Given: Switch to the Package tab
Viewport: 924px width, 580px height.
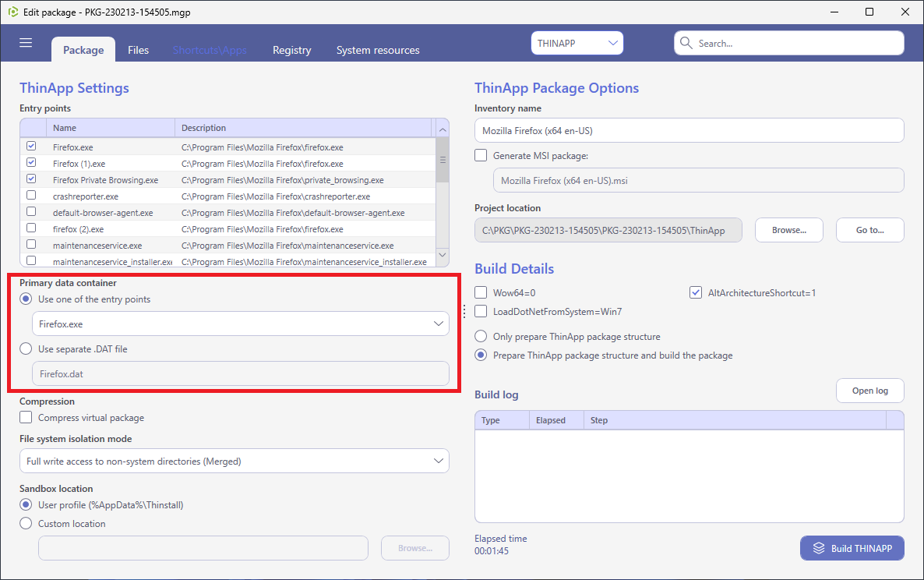Looking at the screenshot, I should 83,50.
